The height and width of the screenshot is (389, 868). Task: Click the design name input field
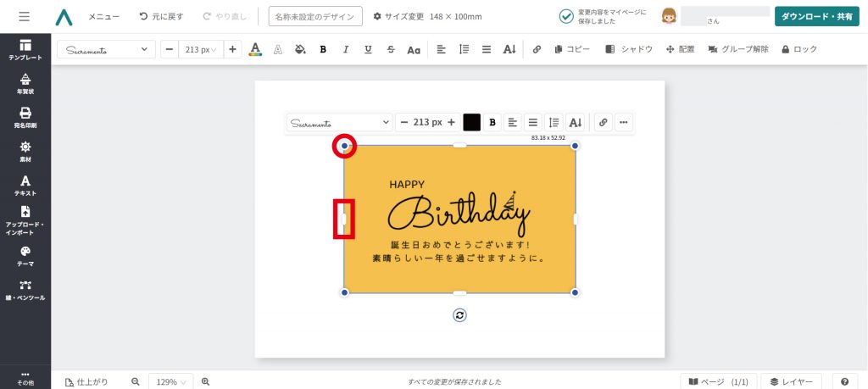click(x=314, y=17)
